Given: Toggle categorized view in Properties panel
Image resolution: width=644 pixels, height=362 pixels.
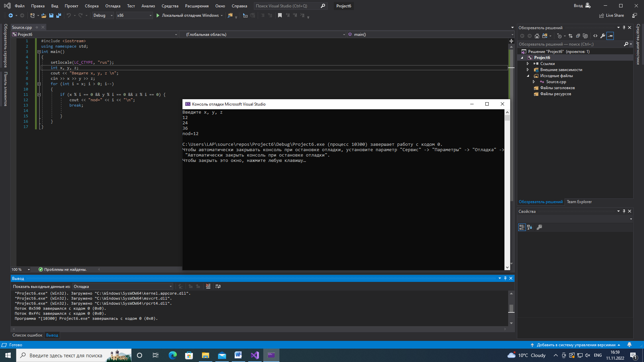Looking at the screenshot, I should point(522,227).
